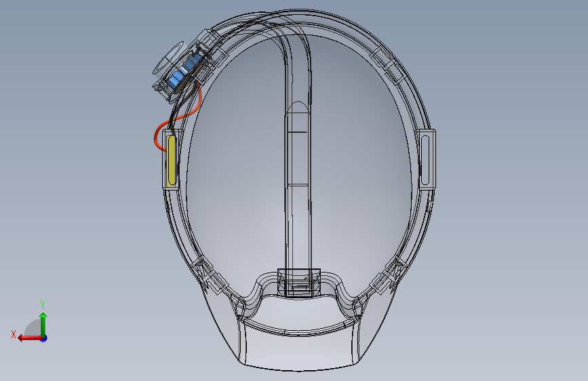Click the blue Z axis dot on the triad
Viewport: 588px width, 381px height.
(x=44, y=338)
